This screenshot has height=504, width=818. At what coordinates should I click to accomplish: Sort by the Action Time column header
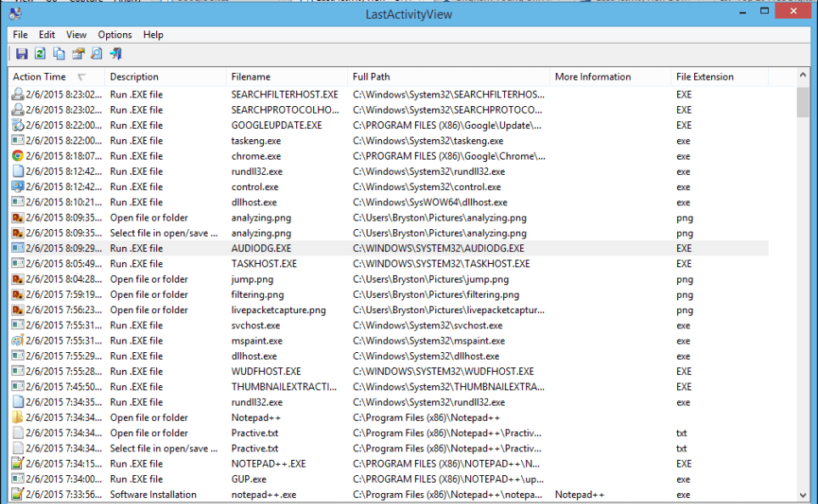coord(56,76)
